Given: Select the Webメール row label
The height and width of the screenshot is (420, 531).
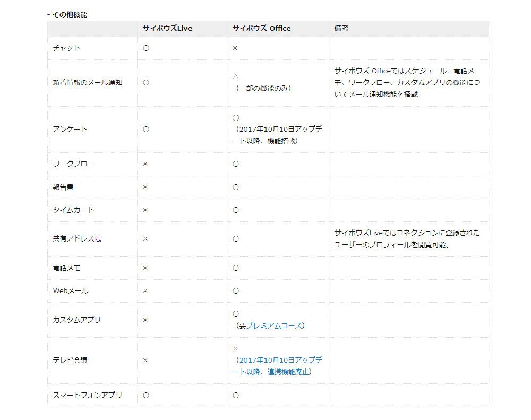Looking at the screenshot, I should [x=71, y=291].
